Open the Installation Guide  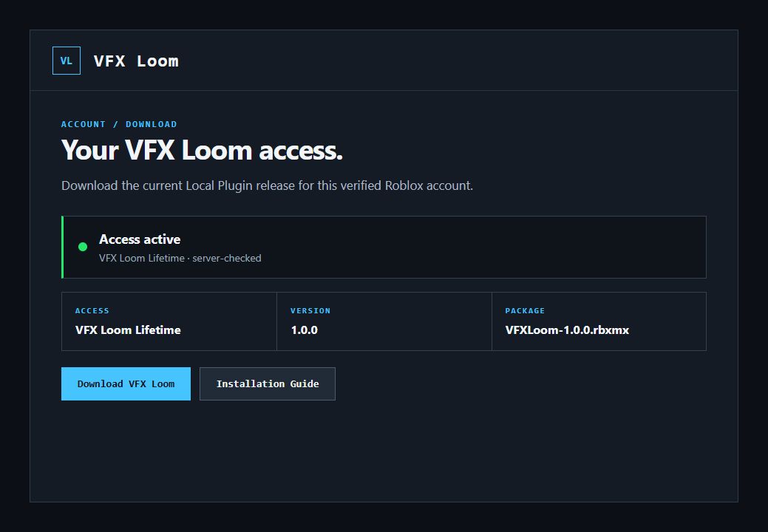coord(268,383)
